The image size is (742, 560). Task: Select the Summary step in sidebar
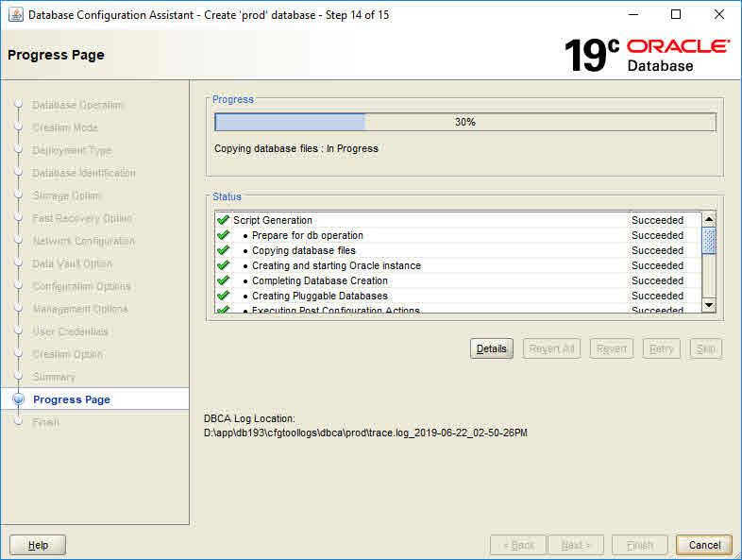[x=54, y=377]
